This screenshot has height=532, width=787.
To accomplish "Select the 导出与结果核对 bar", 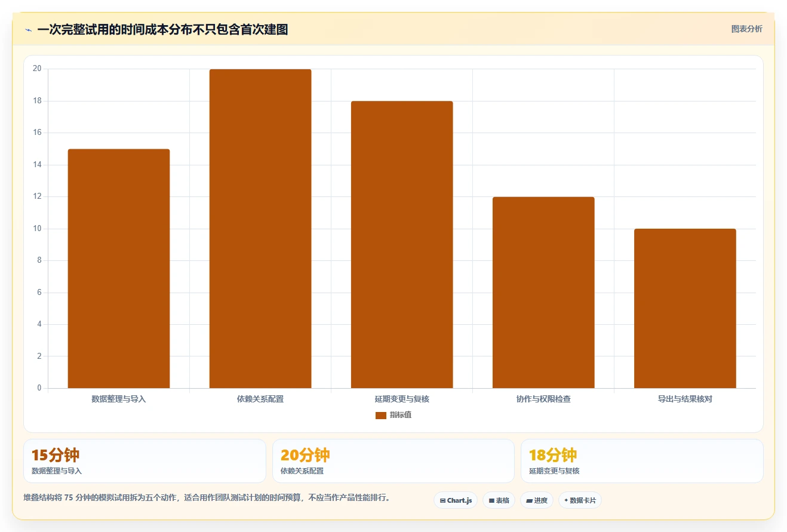I will (685, 309).
